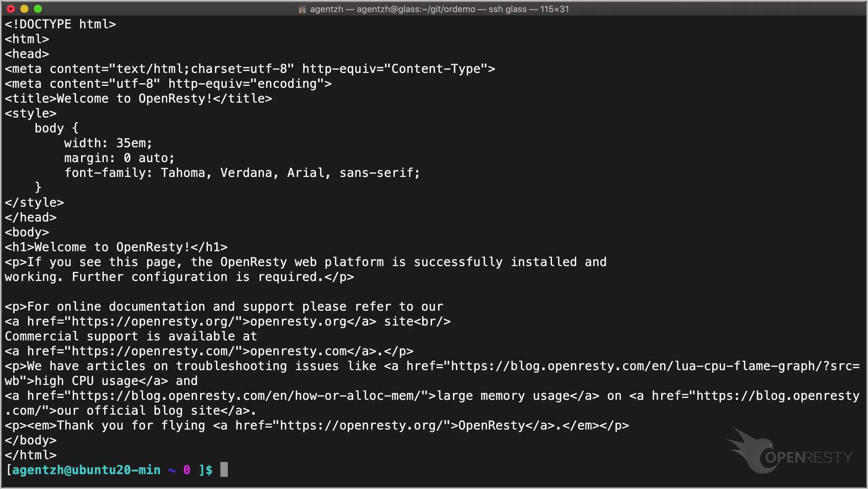Screen dimensions: 868x489
Task: Click the '<h1>Welcome to OpenResty!</h1>' line
Action: pyautogui.click(x=116, y=247)
